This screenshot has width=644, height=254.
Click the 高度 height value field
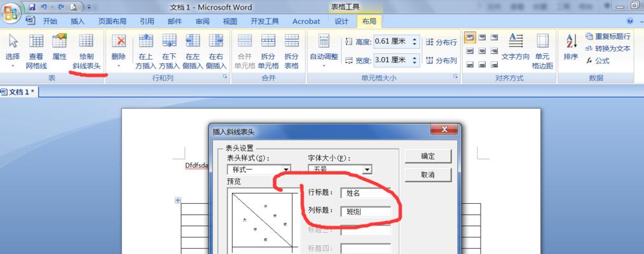tap(392, 41)
